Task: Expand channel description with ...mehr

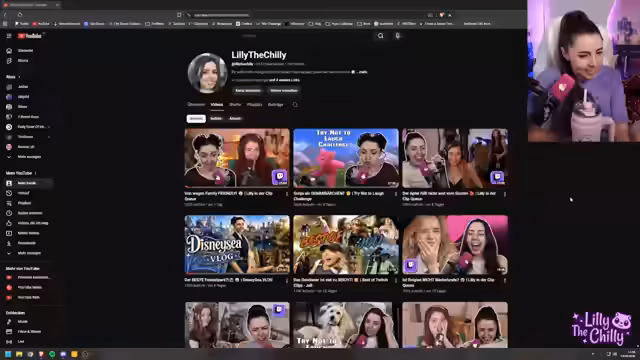Action: (x=362, y=72)
